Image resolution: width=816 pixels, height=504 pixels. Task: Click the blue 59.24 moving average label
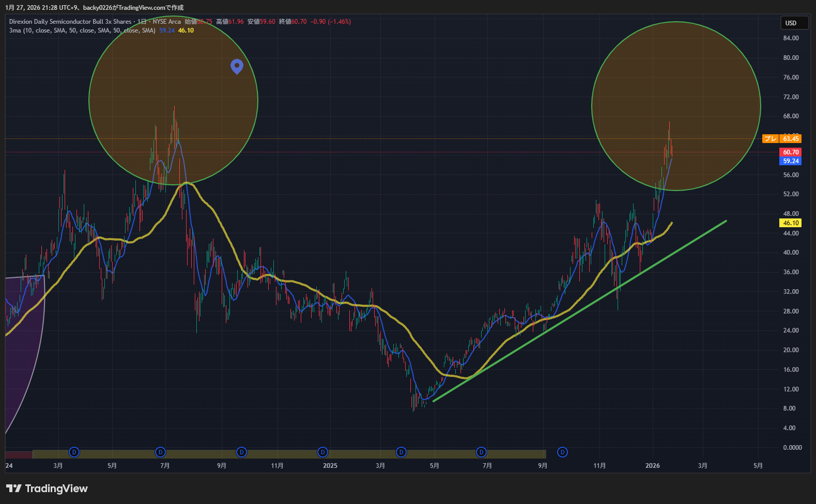(x=790, y=161)
